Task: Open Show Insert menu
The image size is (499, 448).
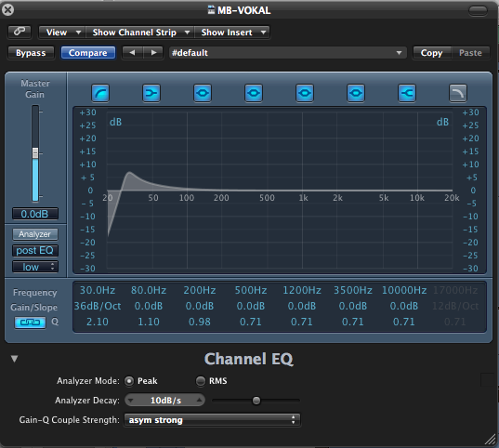Action: (x=232, y=33)
